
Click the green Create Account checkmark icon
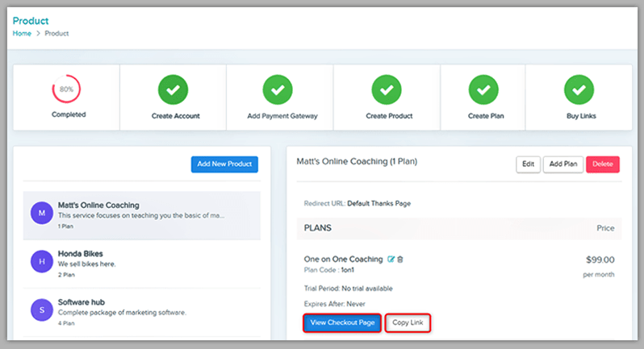click(173, 89)
